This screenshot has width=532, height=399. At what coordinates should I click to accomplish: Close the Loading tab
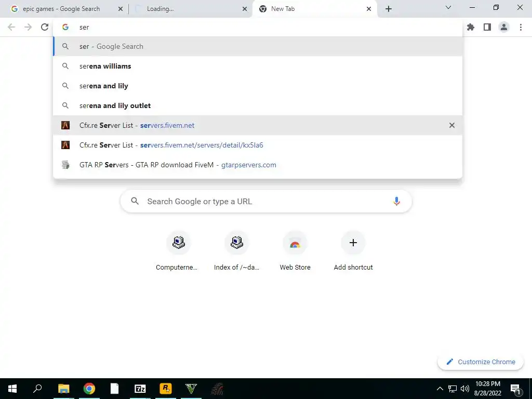[x=245, y=9]
